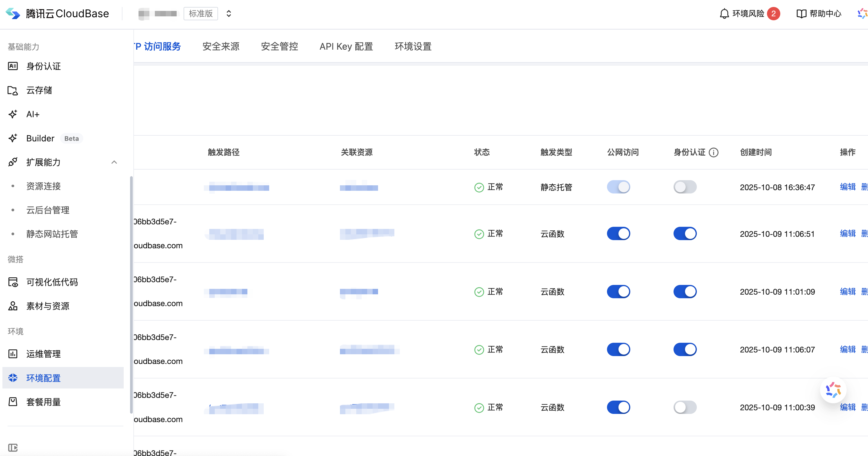Click the 身份认证 sidebar icon

13,66
